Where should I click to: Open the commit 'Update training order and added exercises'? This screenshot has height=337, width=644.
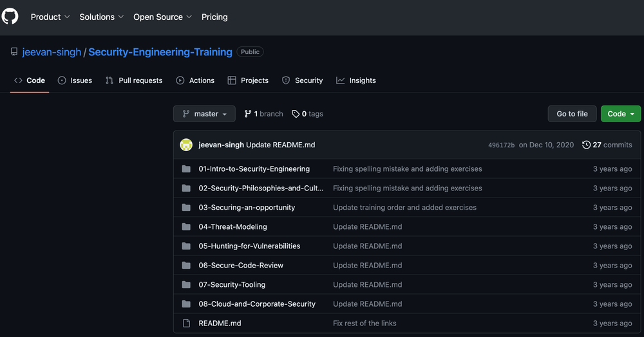[x=404, y=208]
